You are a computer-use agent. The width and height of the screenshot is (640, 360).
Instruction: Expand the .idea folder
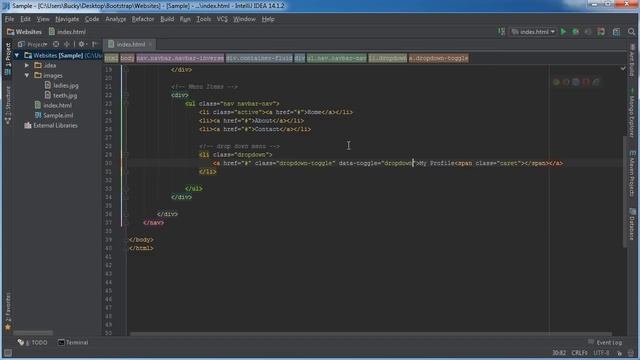27,65
